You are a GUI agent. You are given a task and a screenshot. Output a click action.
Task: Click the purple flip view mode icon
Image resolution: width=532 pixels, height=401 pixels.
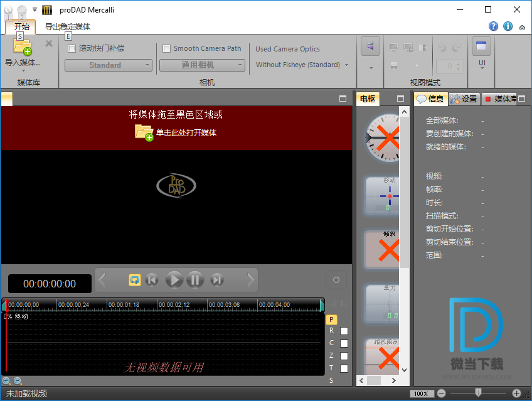pyautogui.click(x=370, y=45)
